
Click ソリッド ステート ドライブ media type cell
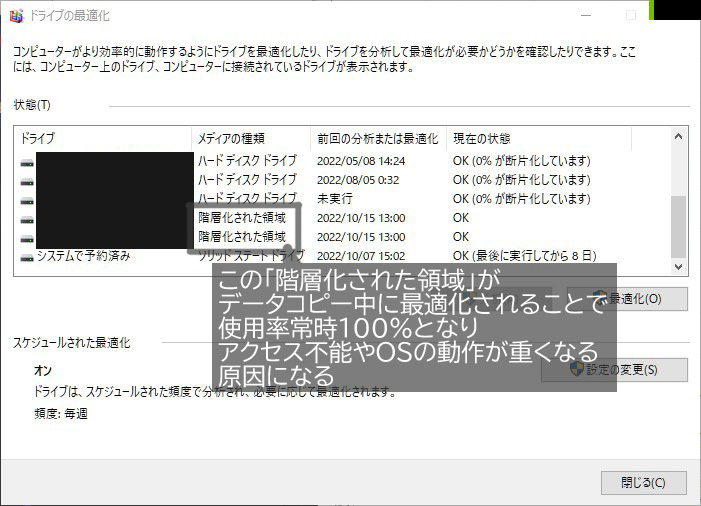point(251,256)
